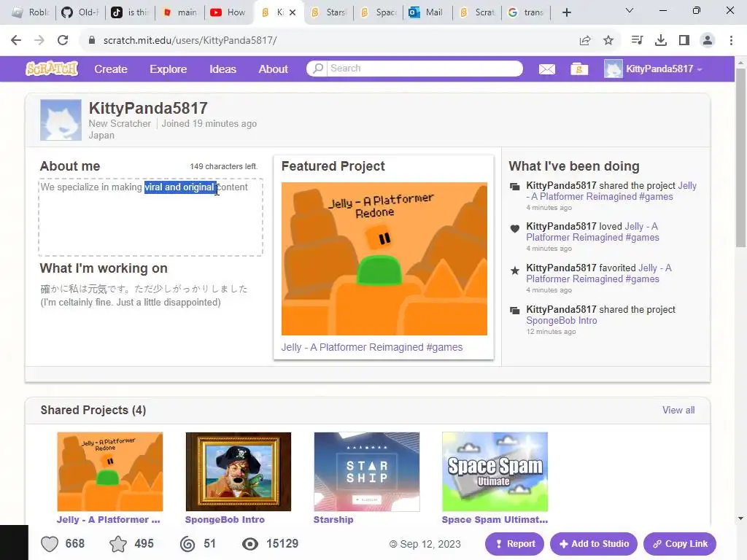Click the browser address bar URL
Screen dimensions: 747x560
click(190, 41)
